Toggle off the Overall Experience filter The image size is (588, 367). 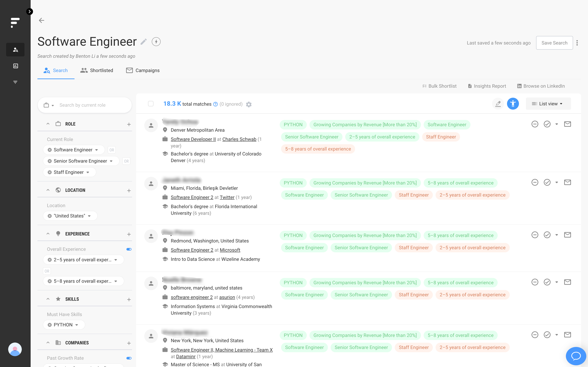point(129,249)
